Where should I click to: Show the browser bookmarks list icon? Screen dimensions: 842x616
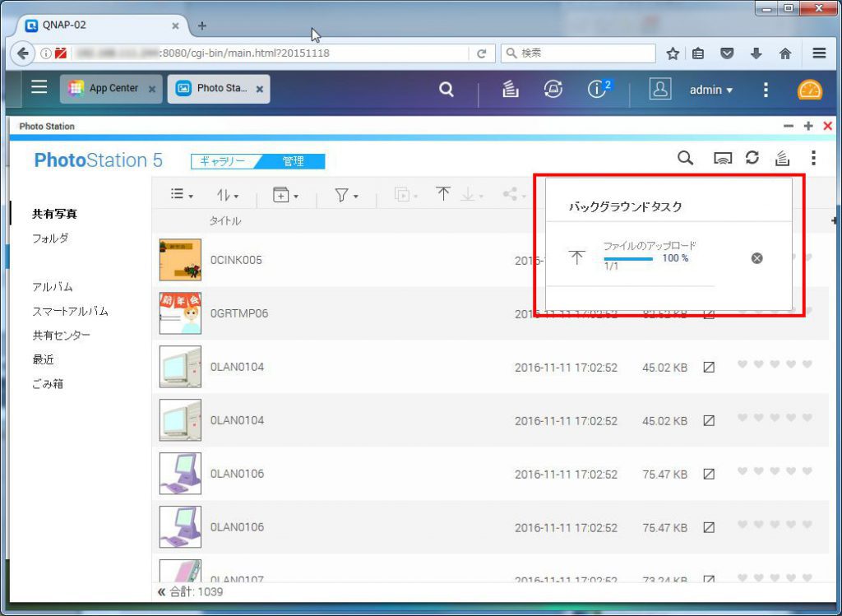click(x=697, y=53)
